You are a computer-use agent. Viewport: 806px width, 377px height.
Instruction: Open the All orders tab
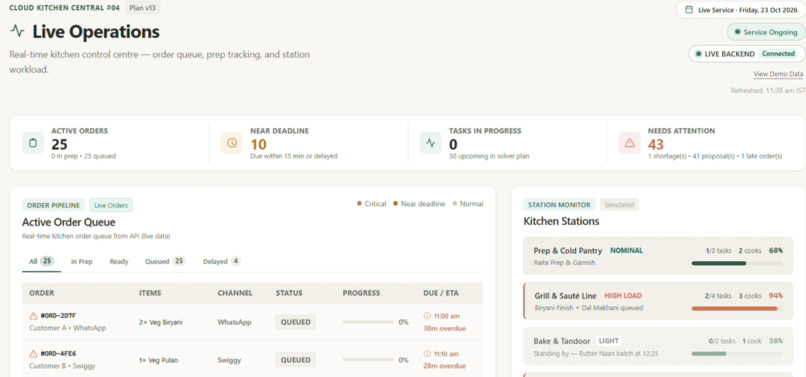[x=42, y=261]
